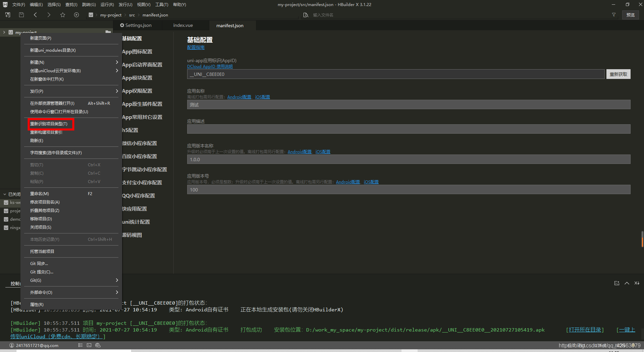Click the file search icon
The width and height of the screenshot is (644, 352).
[306, 15]
